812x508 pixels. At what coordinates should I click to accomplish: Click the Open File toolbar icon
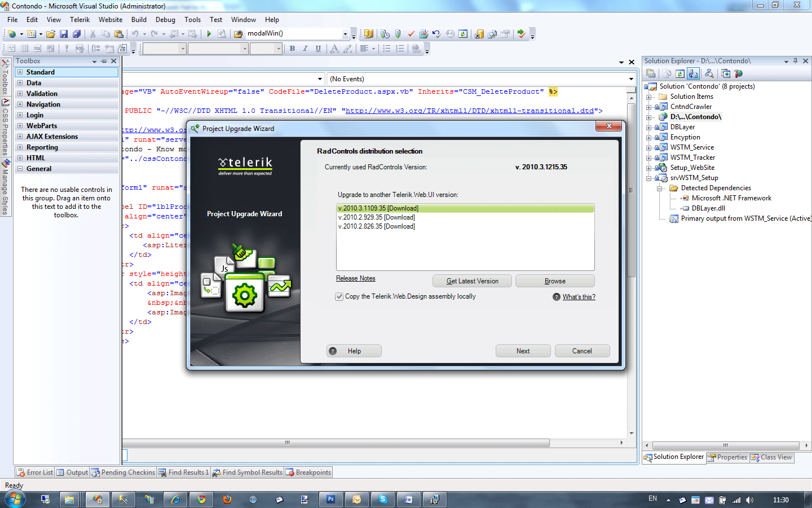click(51, 34)
